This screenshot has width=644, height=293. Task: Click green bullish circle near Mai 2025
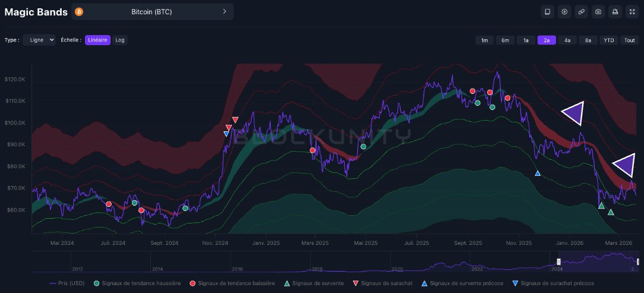pos(363,147)
